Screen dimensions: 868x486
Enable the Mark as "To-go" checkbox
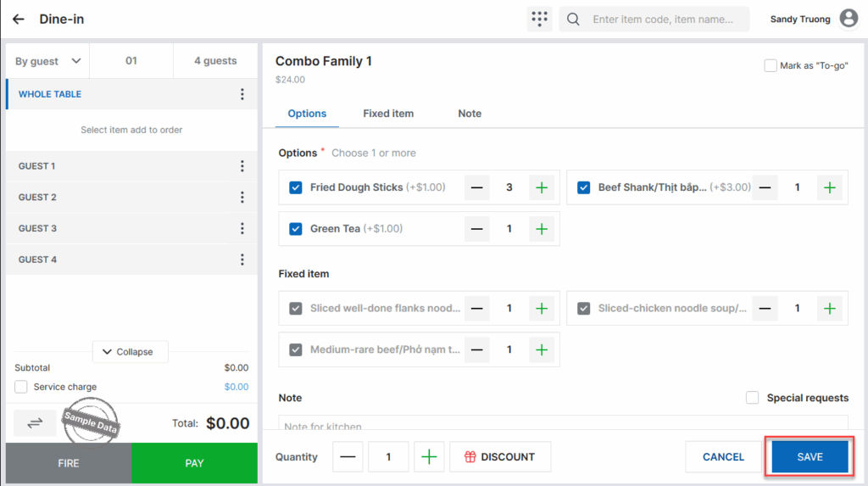(x=771, y=65)
